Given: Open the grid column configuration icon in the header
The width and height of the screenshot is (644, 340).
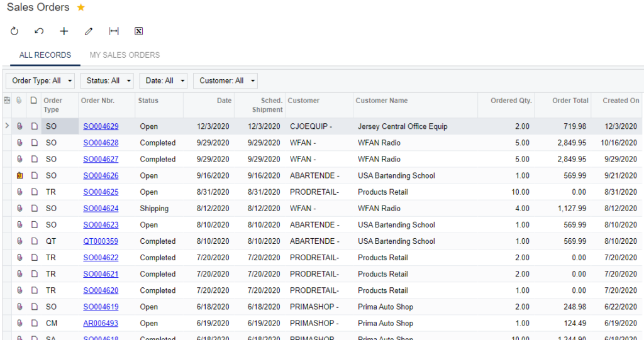Looking at the screenshot, I should [x=7, y=100].
